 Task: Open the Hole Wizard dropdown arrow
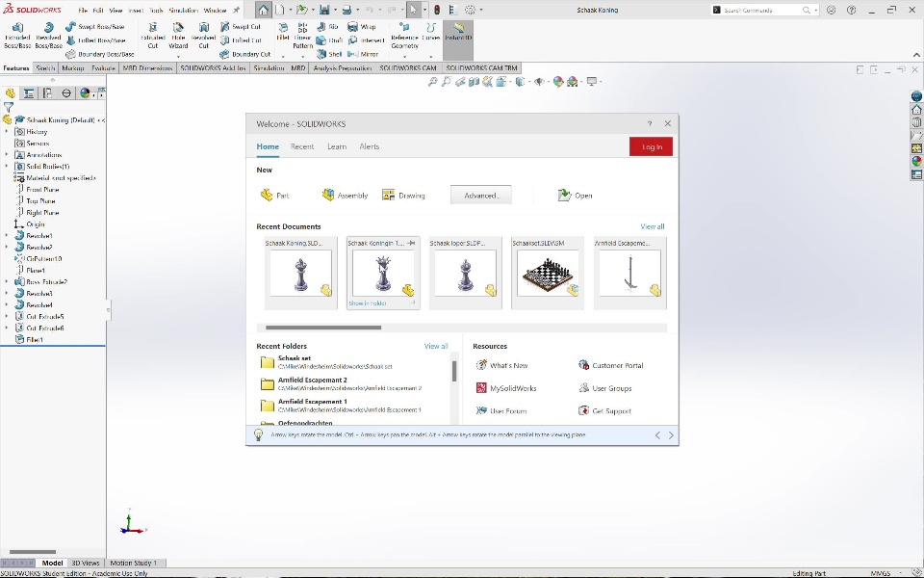coord(178,57)
